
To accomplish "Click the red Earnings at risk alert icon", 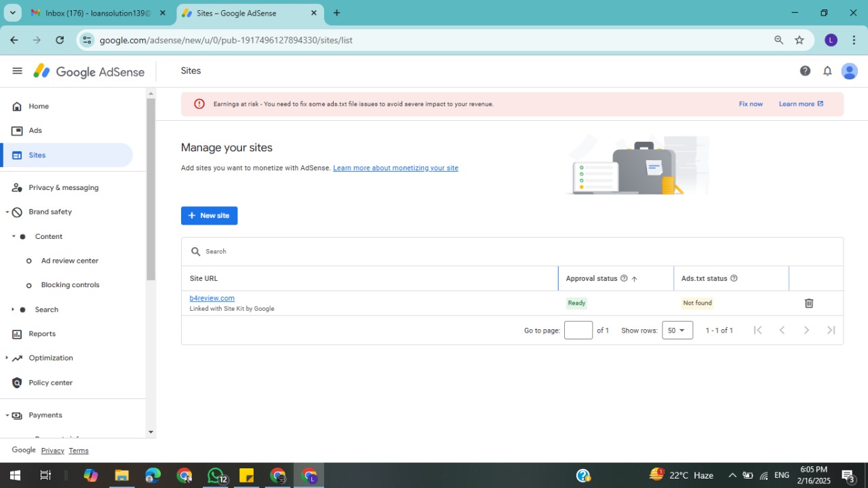I will click(x=199, y=104).
